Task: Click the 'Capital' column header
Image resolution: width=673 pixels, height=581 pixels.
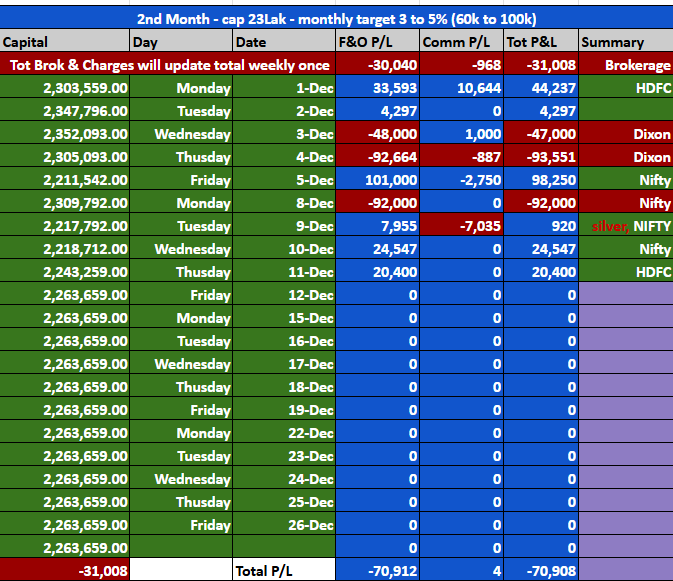Action: tap(64, 42)
